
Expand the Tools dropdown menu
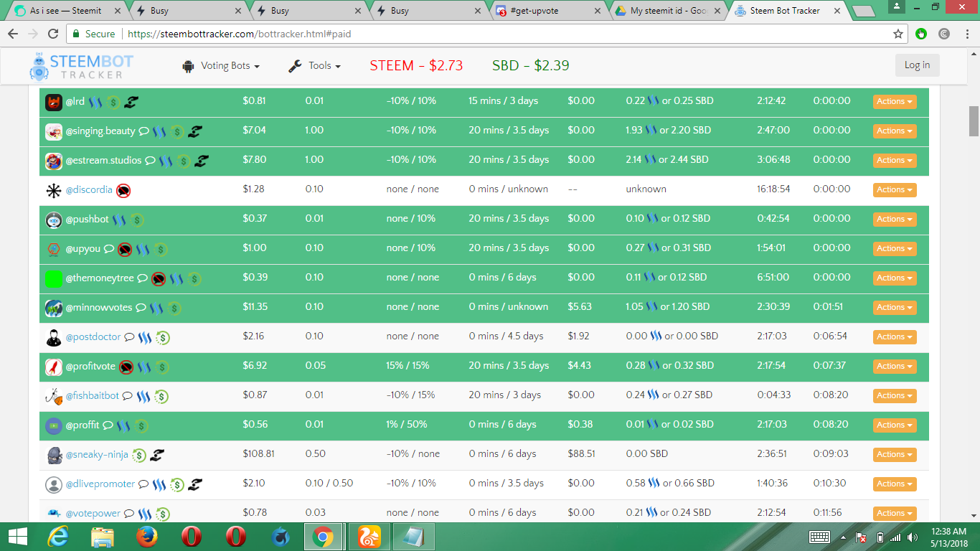point(314,66)
